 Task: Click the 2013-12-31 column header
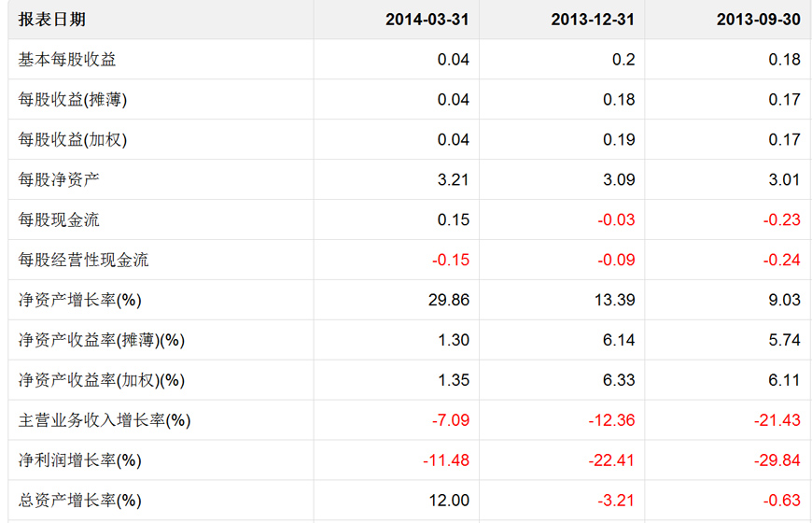pos(593,20)
